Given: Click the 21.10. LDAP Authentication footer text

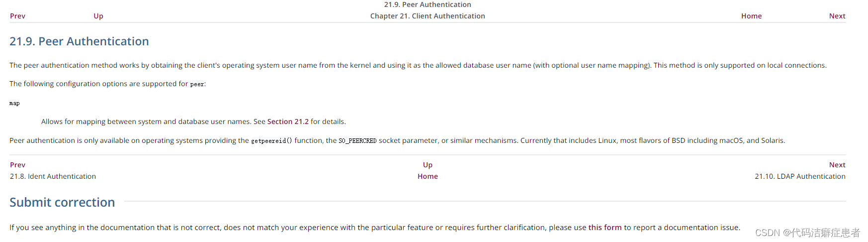Looking at the screenshot, I should [x=800, y=176].
